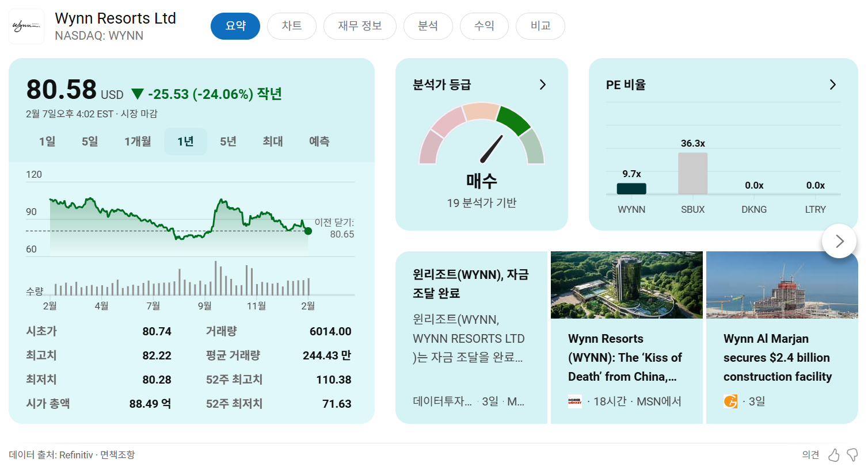Viewport: 868px width, 471px height.
Task: Click the 80.58 current price
Action: [62, 90]
